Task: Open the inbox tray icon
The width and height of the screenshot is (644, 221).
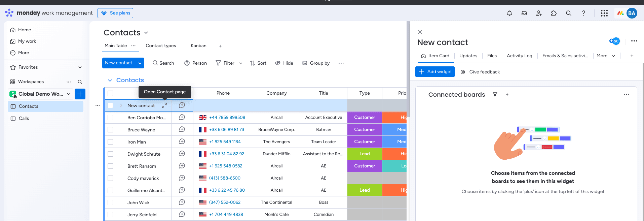Action: [x=524, y=13]
